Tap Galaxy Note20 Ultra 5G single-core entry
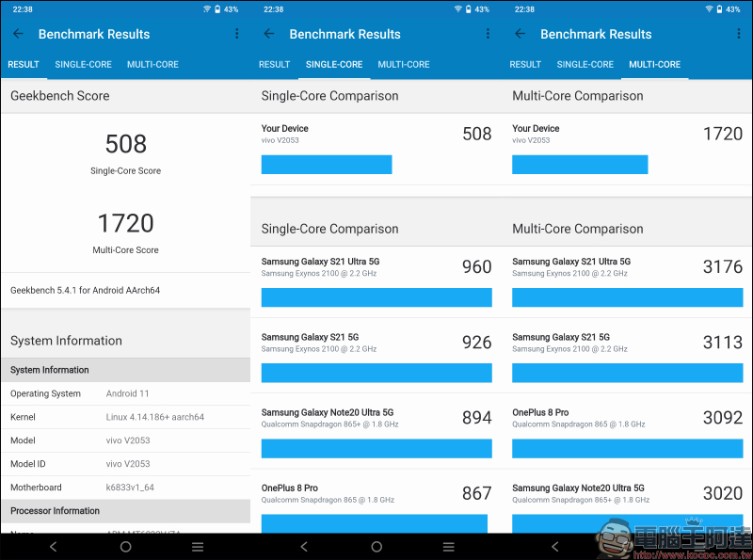Screen dimensions: 753x560 (x=376, y=431)
